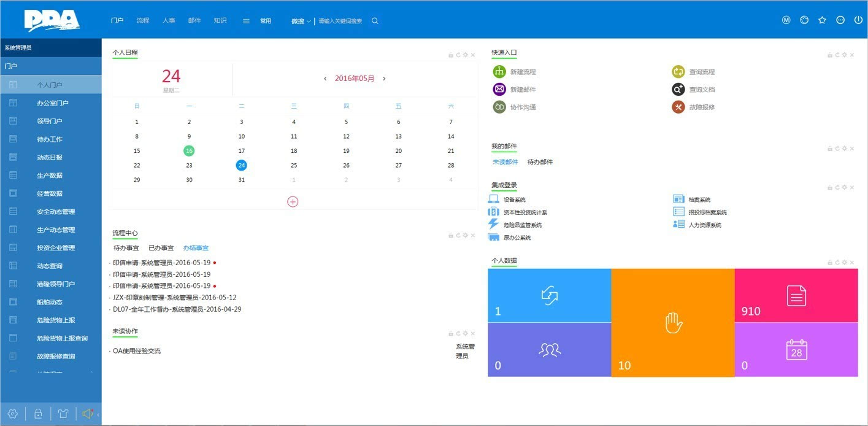Click the speaker announcement icon in sidebar footer
868x426 pixels.
(x=87, y=414)
